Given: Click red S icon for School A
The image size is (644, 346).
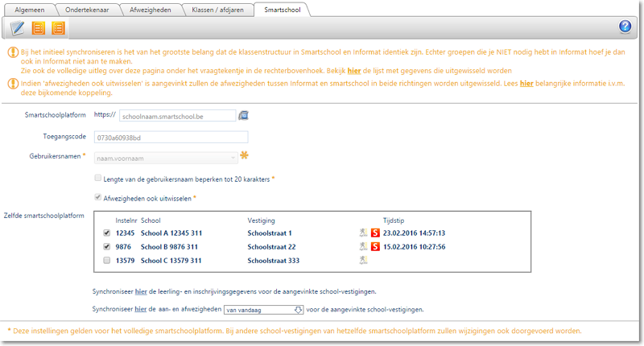Looking at the screenshot, I should [x=375, y=233].
